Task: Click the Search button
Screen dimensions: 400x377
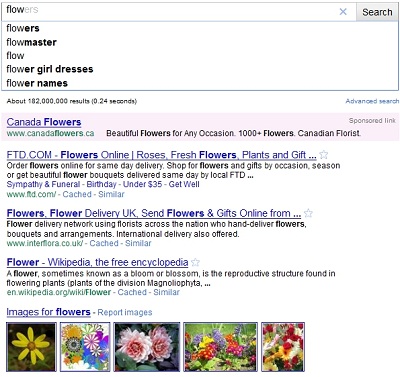Action: [x=377, y=12]
